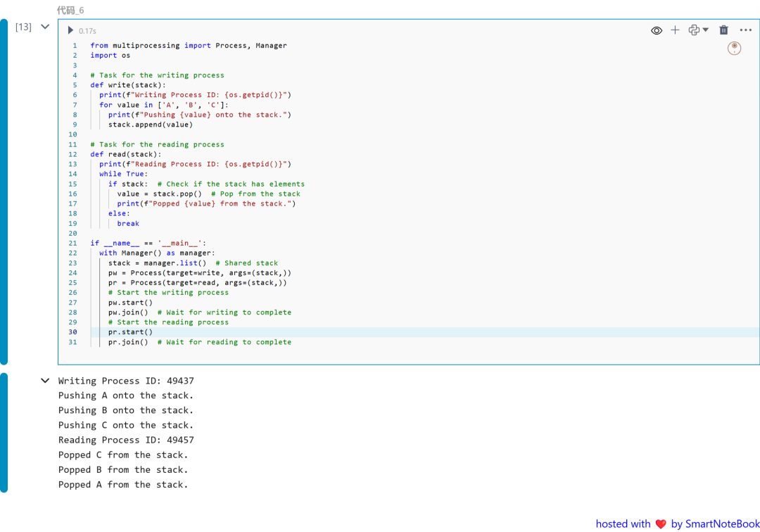Click the blue bar beside the code cell
This screenshot has height=532, width=760.
4,192
